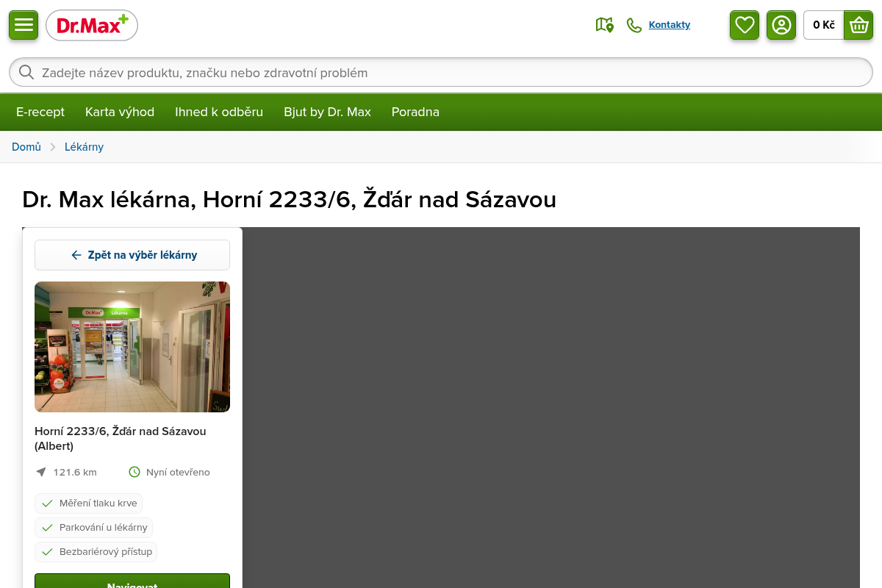Image resolution: width=882 pixels, height=588 pixels.
Task: Go to Domů breadcrumb
Action: click(x=26, y=147)
